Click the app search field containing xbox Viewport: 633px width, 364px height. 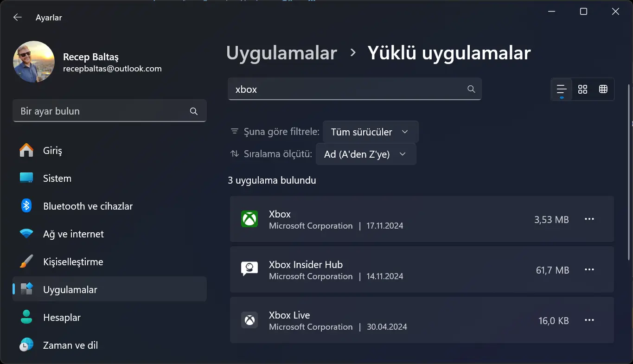coord(354,89)
